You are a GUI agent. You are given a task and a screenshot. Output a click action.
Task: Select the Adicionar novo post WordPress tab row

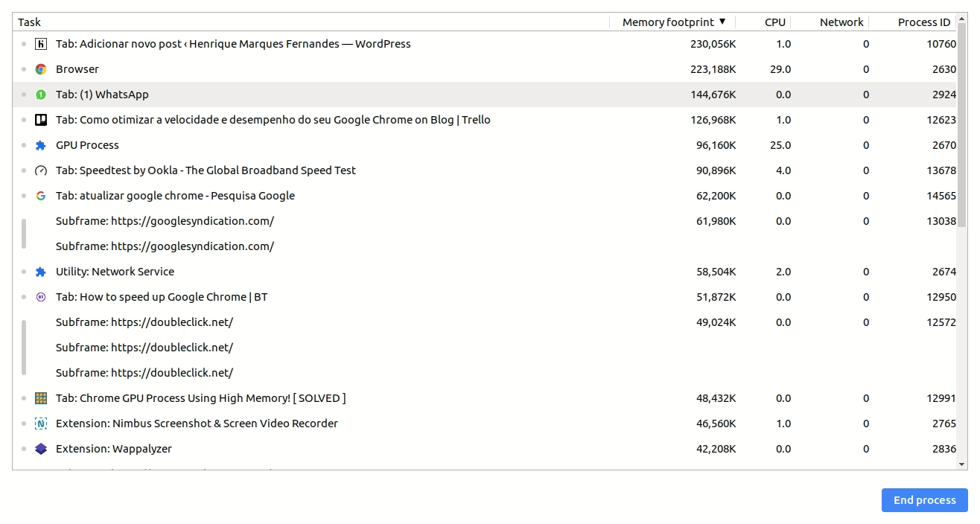pyautogui.click(x=485, y=44)
